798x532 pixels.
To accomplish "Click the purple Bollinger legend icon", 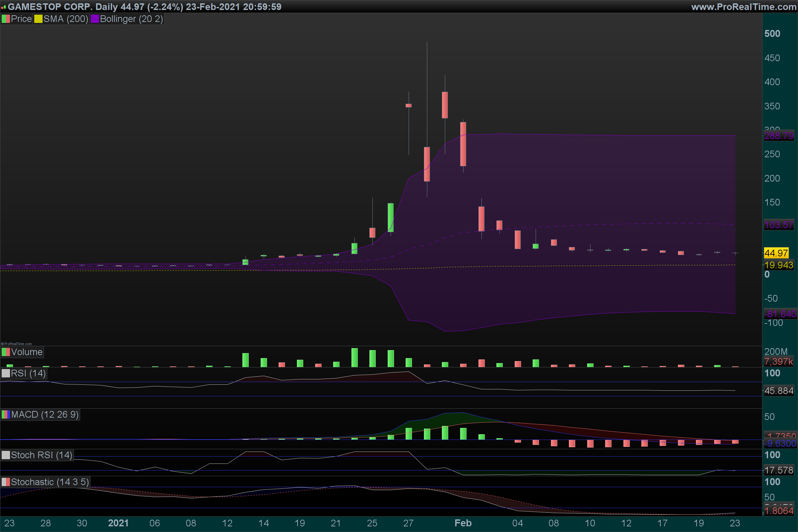I will click(95, 19).
